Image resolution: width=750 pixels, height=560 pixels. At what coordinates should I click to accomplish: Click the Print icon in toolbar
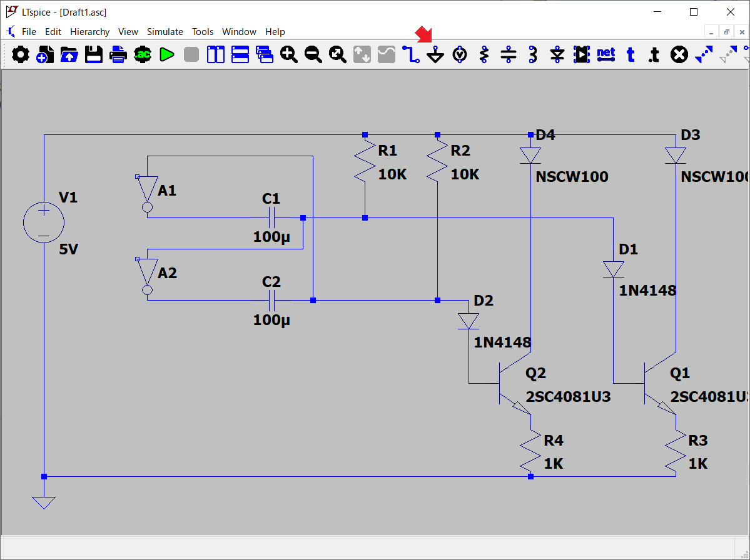point(118,55)
